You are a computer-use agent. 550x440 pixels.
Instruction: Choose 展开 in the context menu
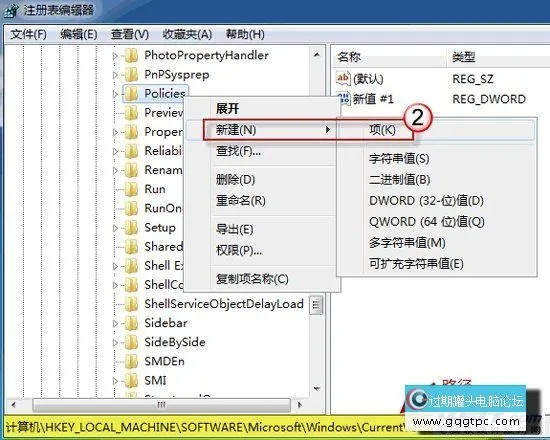tap(261, 108)
